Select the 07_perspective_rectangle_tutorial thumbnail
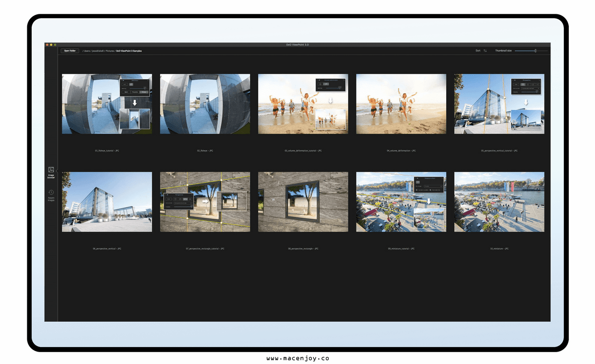The image size is (595, 364). pos(205,202)
